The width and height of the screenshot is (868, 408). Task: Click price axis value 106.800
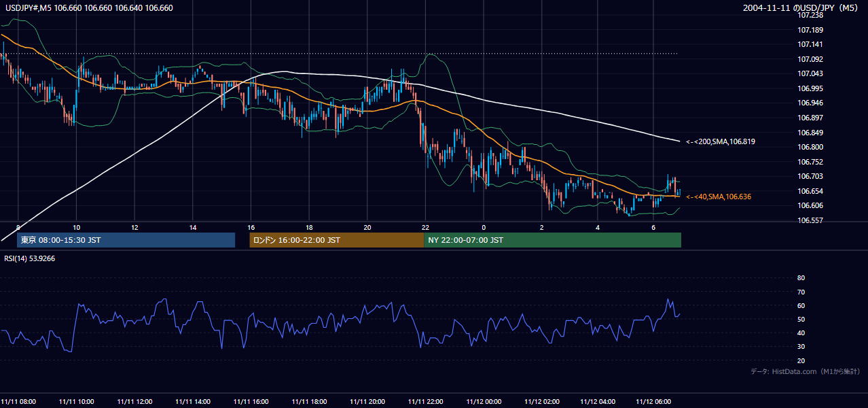pyautogui.click(x=810, y=147)
